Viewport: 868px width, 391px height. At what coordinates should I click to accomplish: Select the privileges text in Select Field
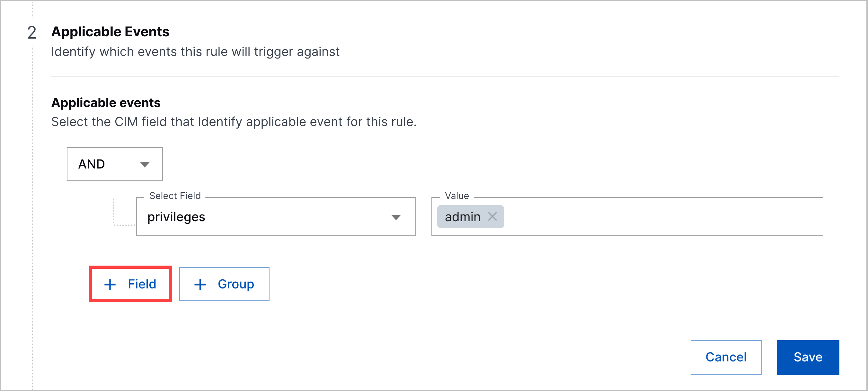coord(176,217)
